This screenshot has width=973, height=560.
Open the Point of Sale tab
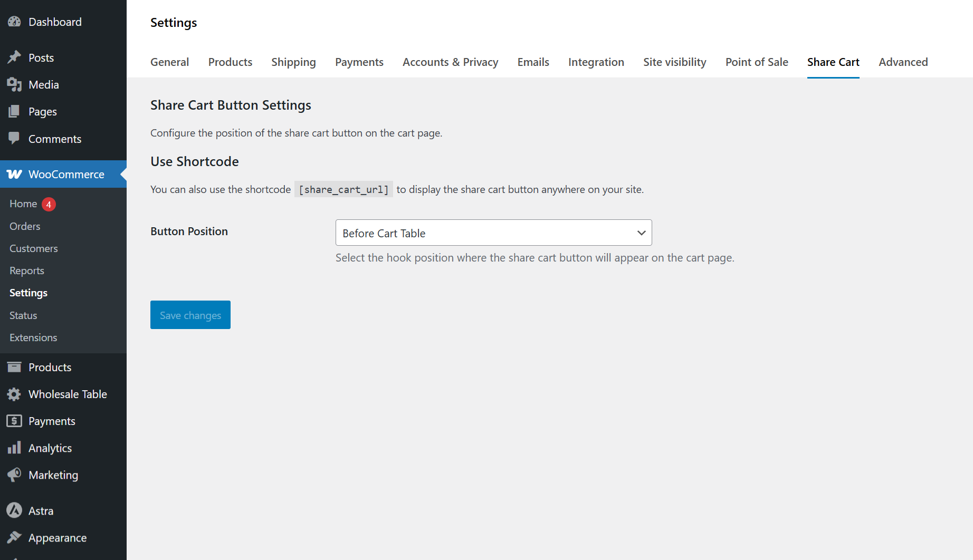coord(756,62)
